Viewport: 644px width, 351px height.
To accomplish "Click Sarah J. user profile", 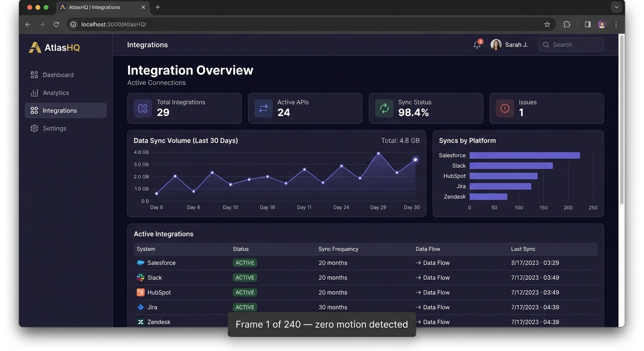I will [509, 45].
